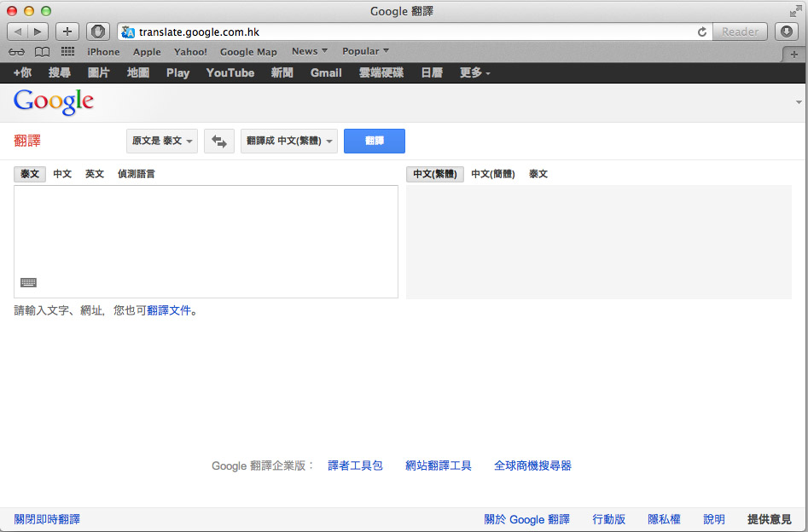Click the Google logo

click(x=54, y=102)
